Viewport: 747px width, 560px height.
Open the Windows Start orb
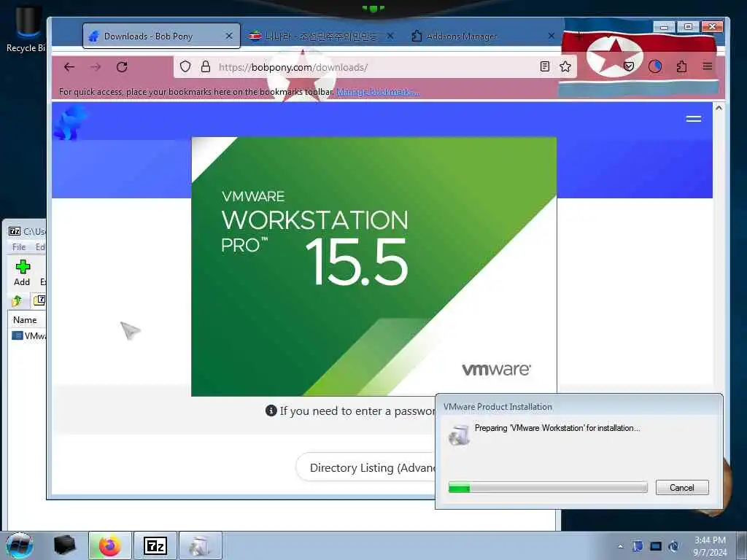[20, 545]
